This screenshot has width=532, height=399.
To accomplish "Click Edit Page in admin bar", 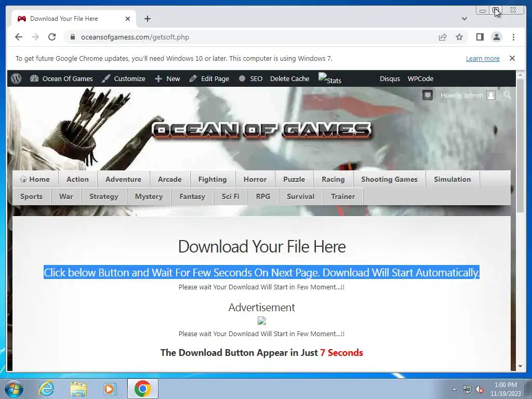I will point(209,79).
